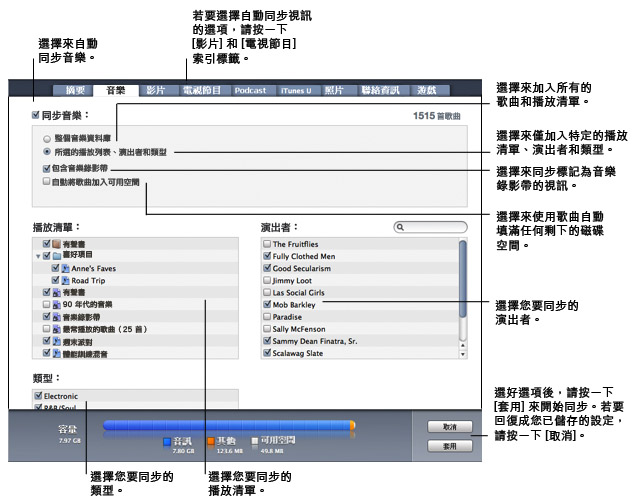Click the artist list scroll-down arrow
640x502 pixels.
tap(462, 354)
